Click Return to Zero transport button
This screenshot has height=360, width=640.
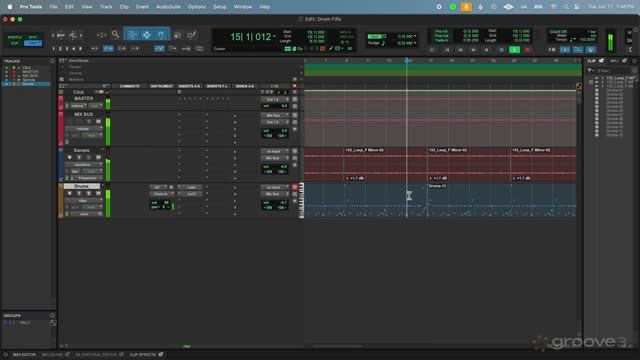[x=447, y=50]
